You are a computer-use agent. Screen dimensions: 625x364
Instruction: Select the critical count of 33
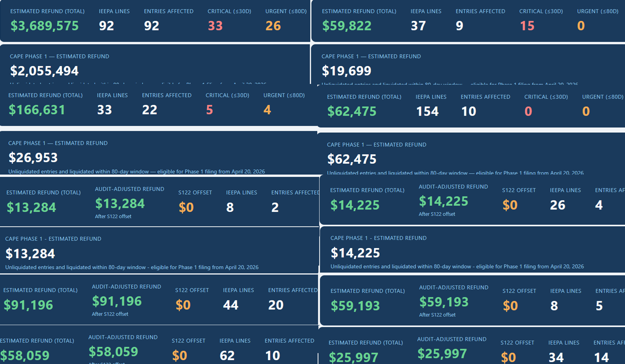(x=215, y=26)
